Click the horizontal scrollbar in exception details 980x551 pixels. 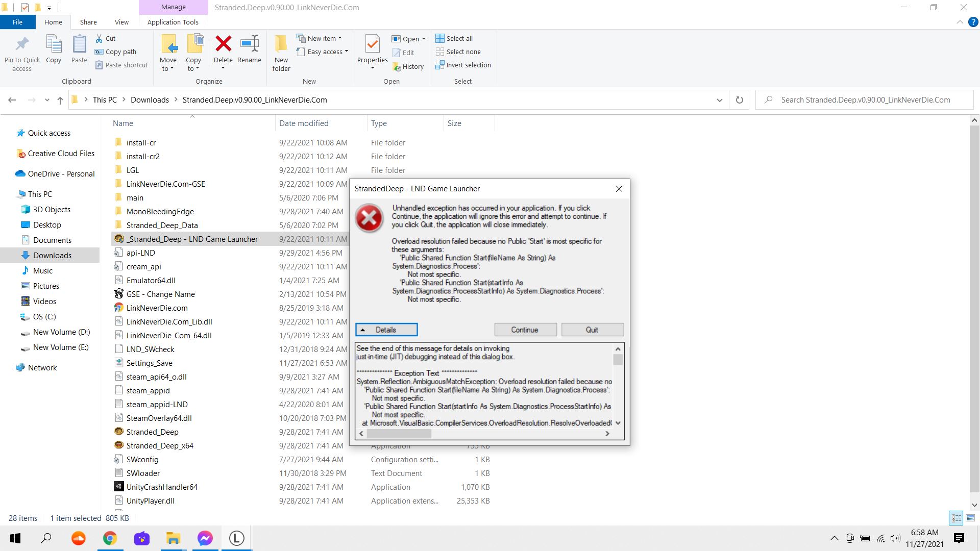(399, 434)
